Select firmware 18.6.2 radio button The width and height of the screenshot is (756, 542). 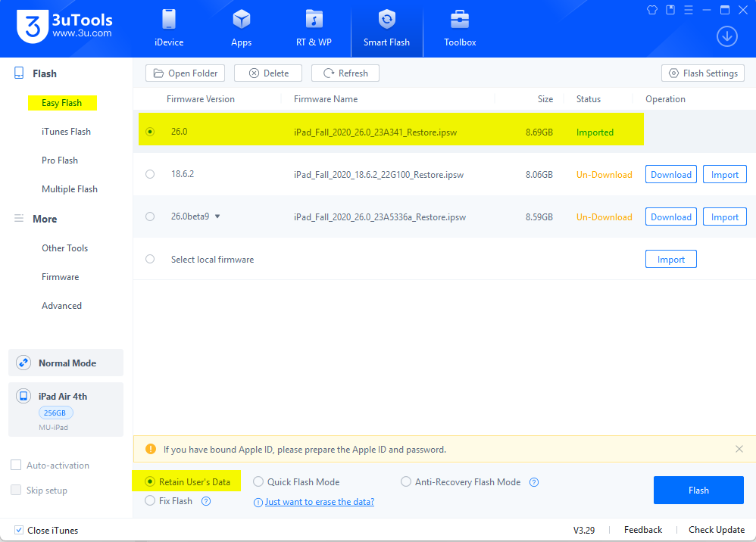click(150, 174)
